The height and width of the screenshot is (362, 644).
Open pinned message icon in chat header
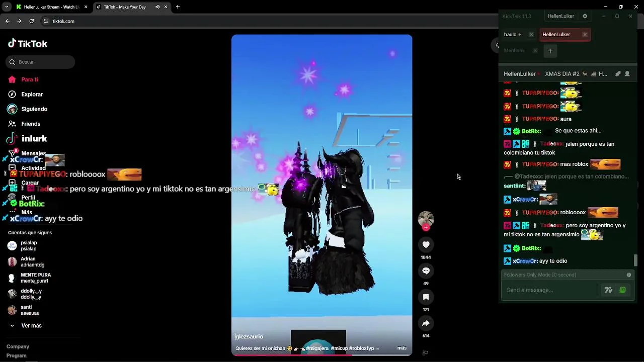pos(618,74)
